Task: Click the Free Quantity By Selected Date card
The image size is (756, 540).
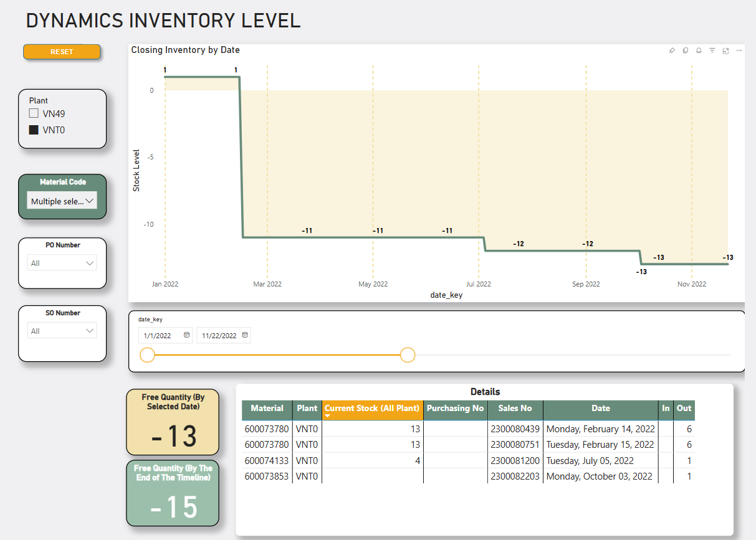Action: 173,422
